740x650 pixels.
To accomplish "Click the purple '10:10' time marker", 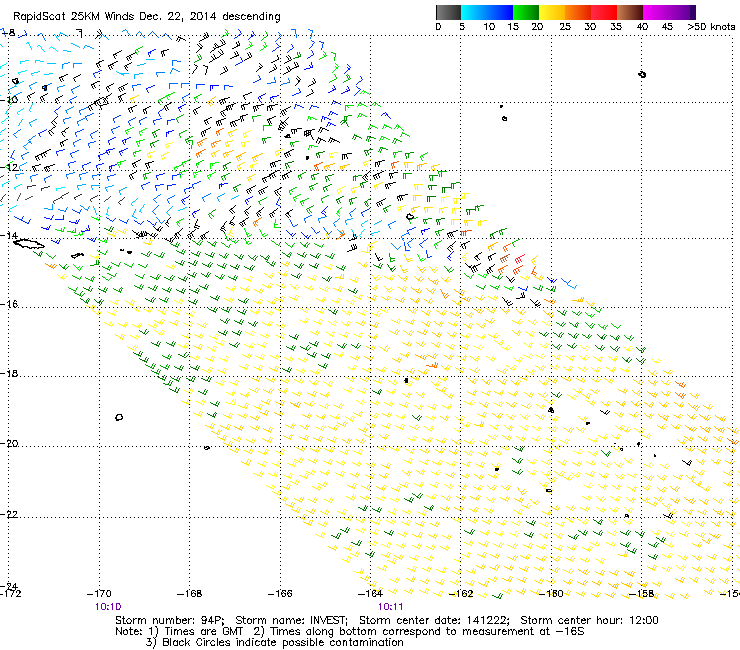I will (108, 607).
